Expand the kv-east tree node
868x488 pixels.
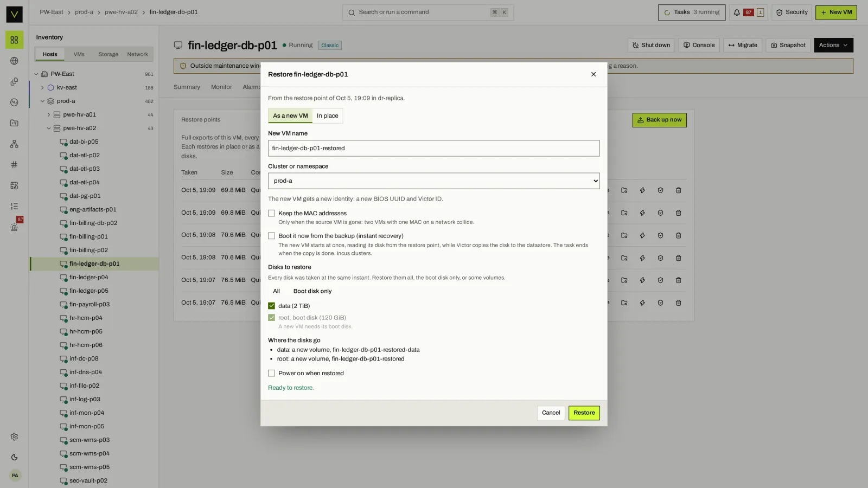pyautogui.click(x=42, y=88)
